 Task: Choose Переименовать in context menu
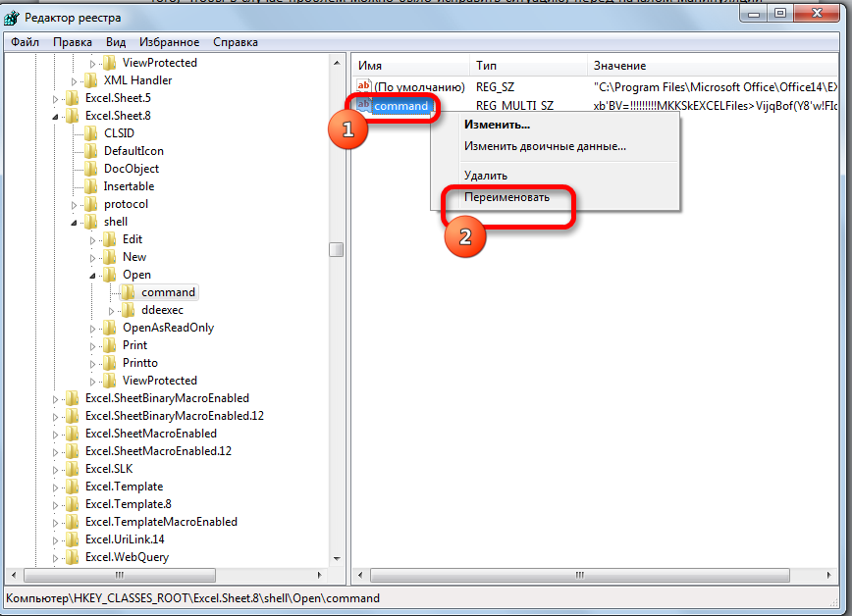click(x=555, y=197)
